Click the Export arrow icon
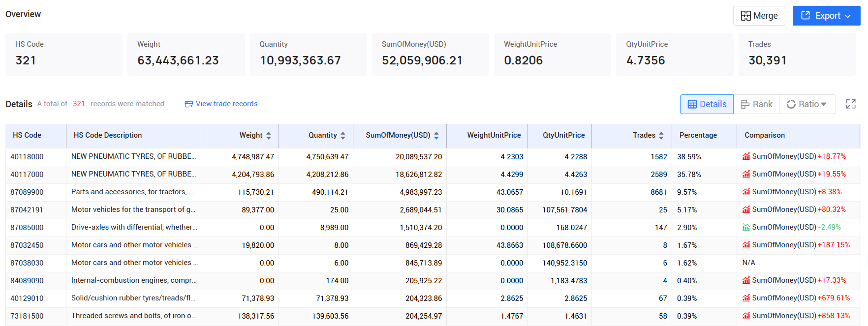 (806, 15)
